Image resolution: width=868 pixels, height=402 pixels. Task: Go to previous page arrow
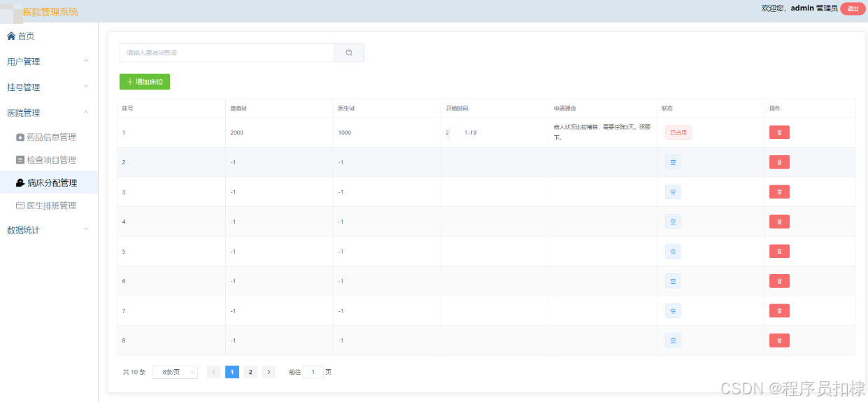tap(214, 372)
